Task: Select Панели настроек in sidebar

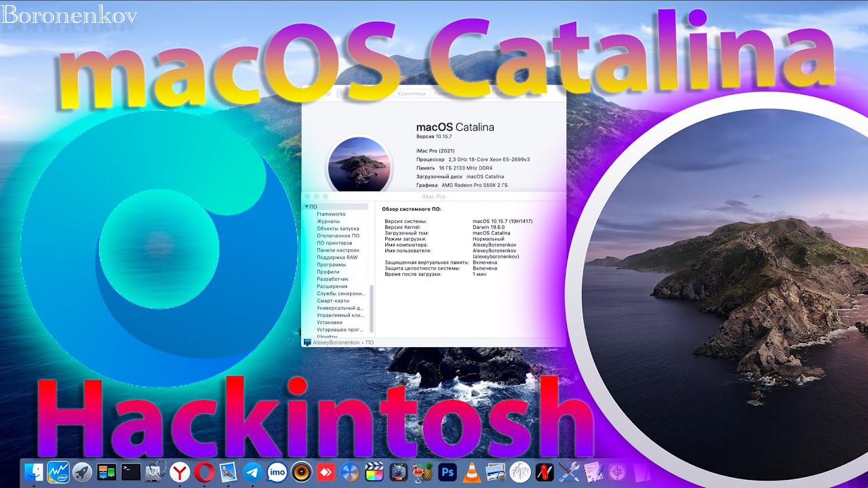Action: coord(337,250)
